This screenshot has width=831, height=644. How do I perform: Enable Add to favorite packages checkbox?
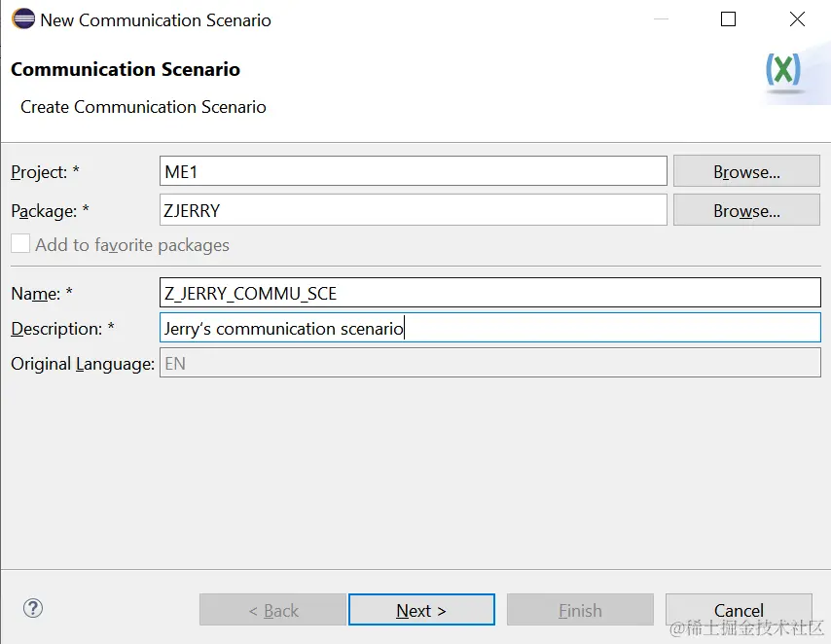tap(20, 244)
